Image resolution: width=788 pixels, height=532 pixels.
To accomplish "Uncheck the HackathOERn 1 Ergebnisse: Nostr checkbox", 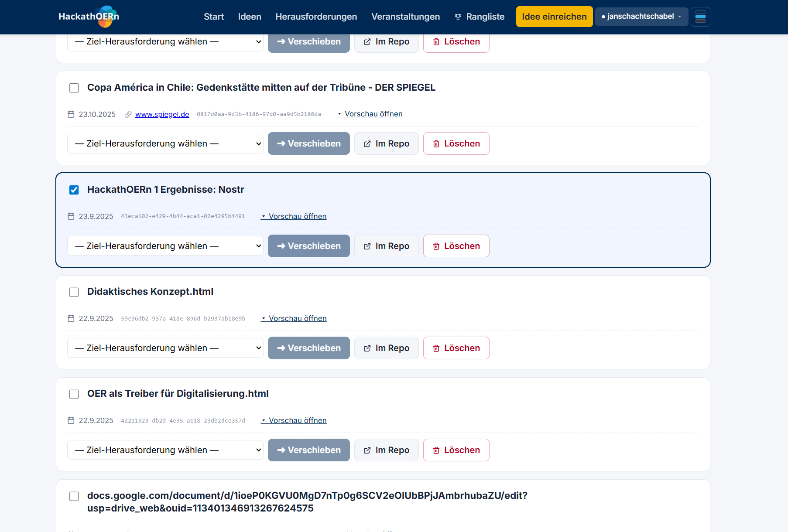I will 74,190.
